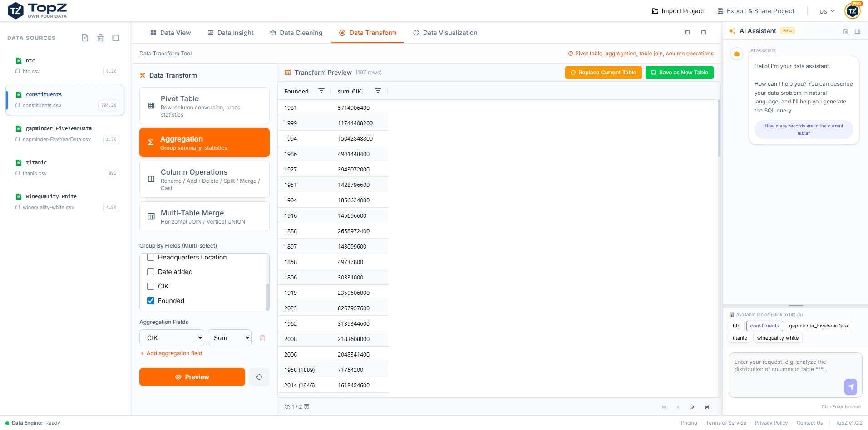Switch to the Data Visualization tab
868x430 pixels.
point(445,33)
